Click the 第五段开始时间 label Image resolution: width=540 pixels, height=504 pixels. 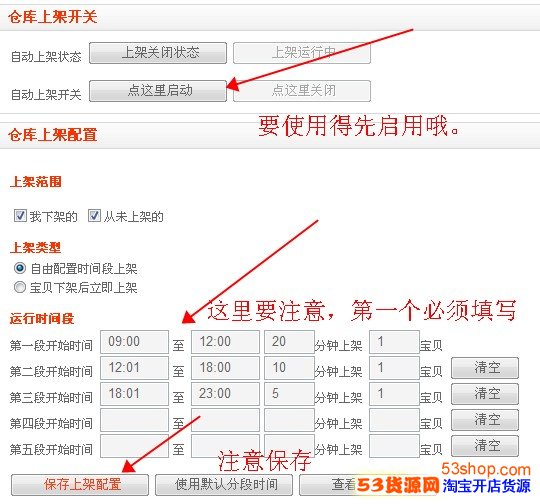[x=51, y=449]
